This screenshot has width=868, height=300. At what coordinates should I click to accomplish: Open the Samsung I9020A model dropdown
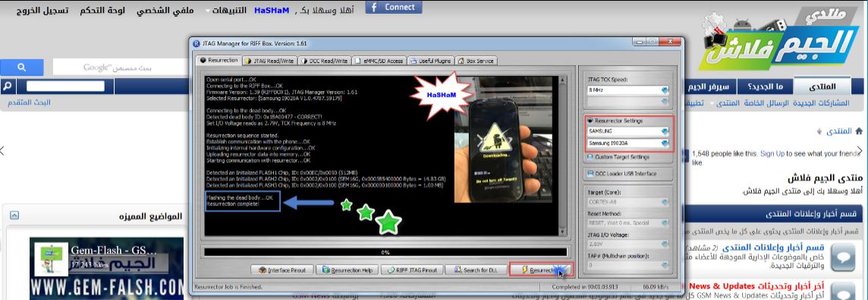pos(665,144)
